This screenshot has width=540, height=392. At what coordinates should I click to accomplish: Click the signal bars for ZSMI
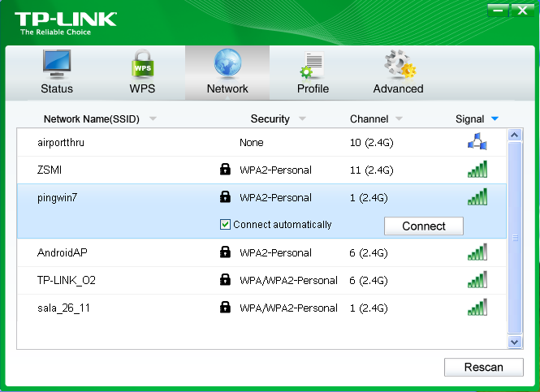477,169
